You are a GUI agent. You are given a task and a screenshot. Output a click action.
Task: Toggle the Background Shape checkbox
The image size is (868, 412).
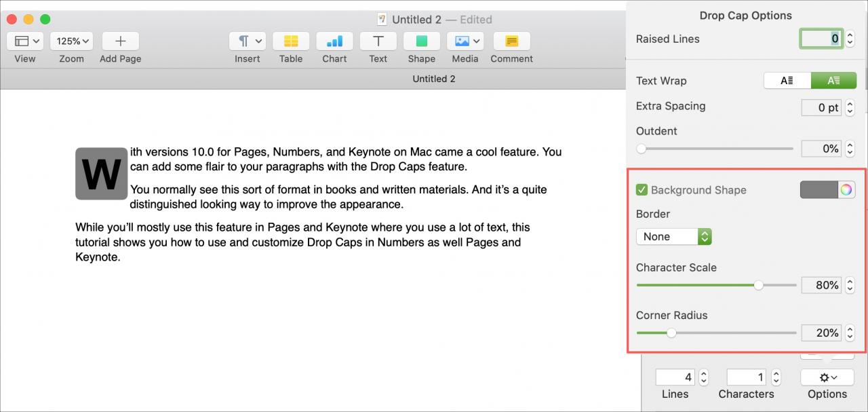pos(642,190)
